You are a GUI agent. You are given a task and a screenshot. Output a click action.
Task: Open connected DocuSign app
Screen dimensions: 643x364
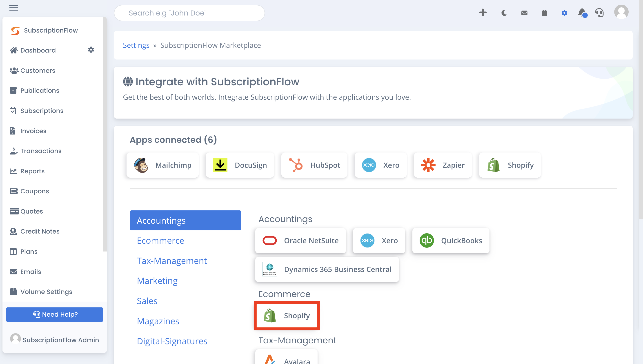[x=240, y=165]
